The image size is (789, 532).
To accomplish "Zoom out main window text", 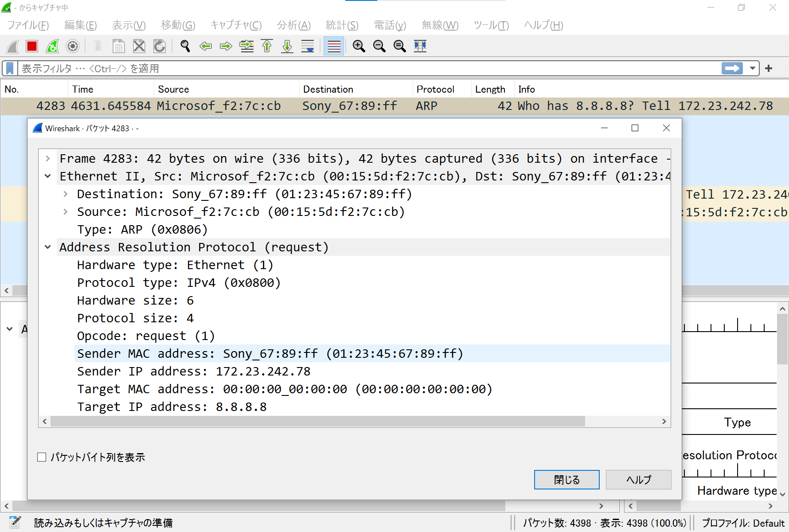I will (379, 46).
